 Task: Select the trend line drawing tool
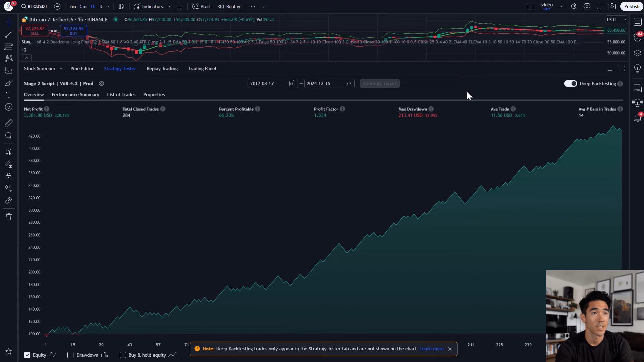[x=9, y=35]
